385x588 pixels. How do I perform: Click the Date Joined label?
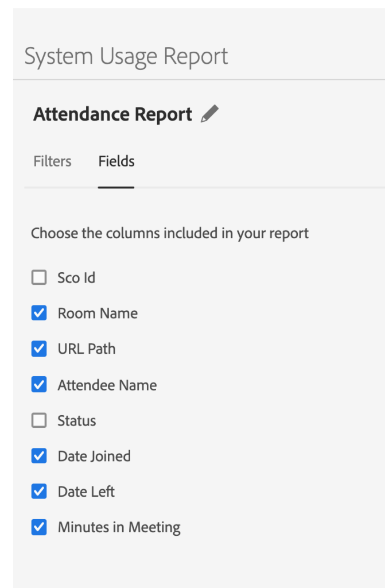[x=95, y=457]
